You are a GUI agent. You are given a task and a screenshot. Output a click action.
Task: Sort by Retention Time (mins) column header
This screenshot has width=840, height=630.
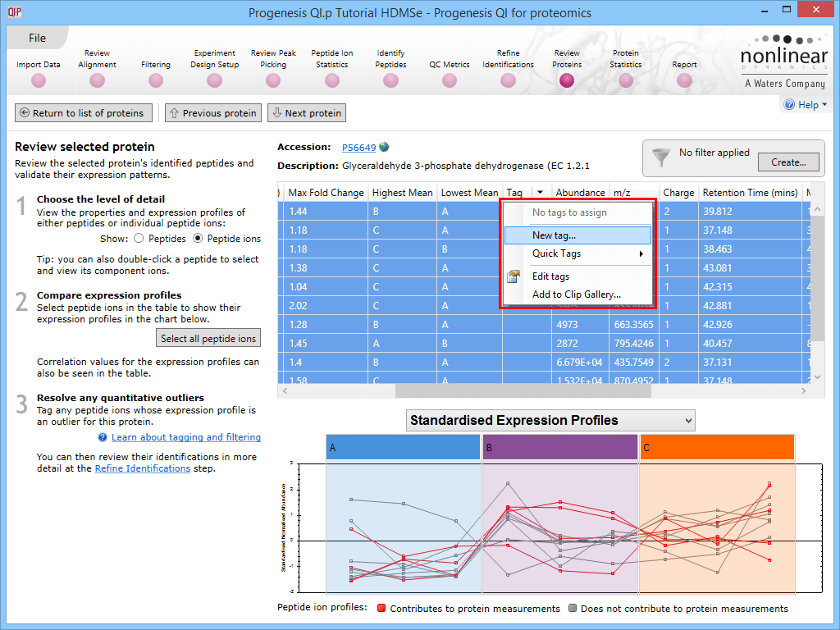[750, 192]
